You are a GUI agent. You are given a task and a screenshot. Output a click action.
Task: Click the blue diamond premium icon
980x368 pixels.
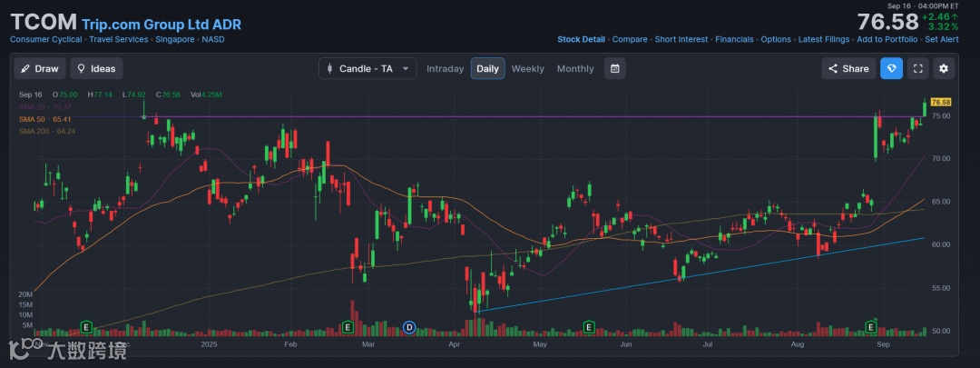[891, 68]
